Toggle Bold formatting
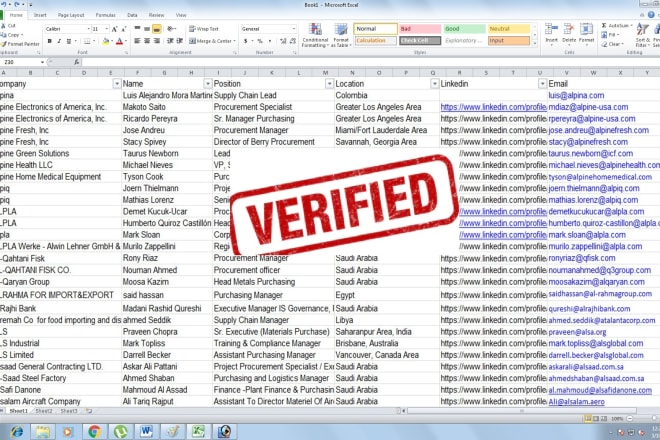The image size is (660, 440). click(50, 41)
